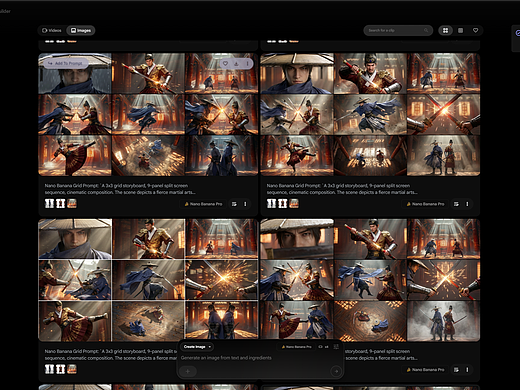Read second card's Nano Banana Grid Prompt text
The image size is (520, 390).
pos(342,189)
